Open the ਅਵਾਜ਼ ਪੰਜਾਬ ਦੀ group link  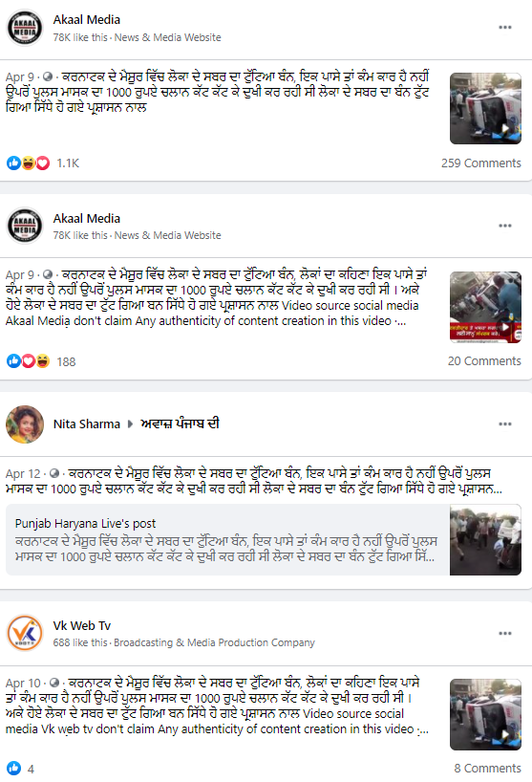click(x=181, y=424)
